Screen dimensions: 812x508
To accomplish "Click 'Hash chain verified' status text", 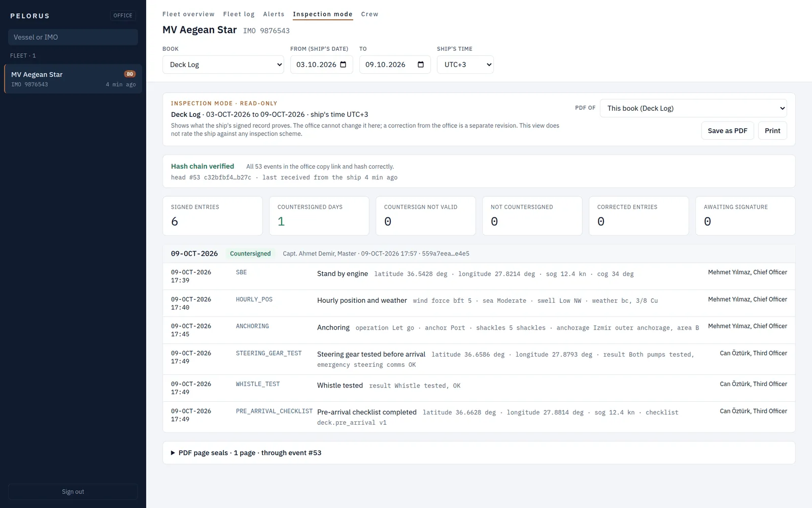I will point(202,166).
